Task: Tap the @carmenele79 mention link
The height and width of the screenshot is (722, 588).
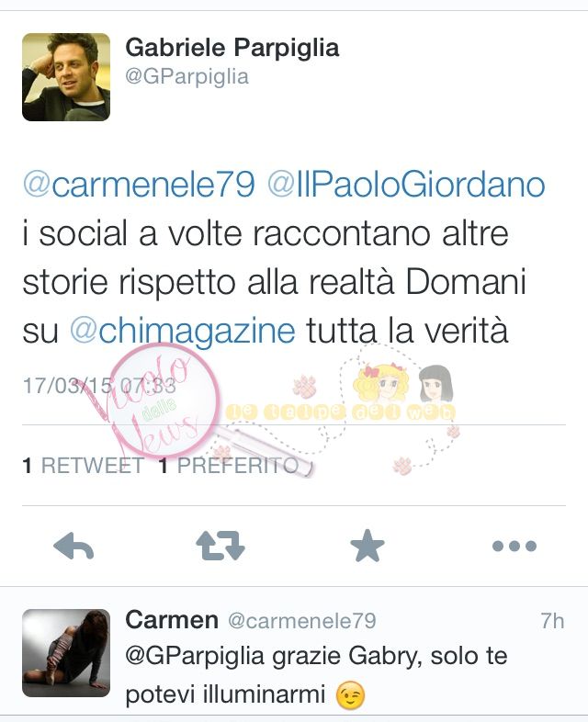Action: point(139,185)
